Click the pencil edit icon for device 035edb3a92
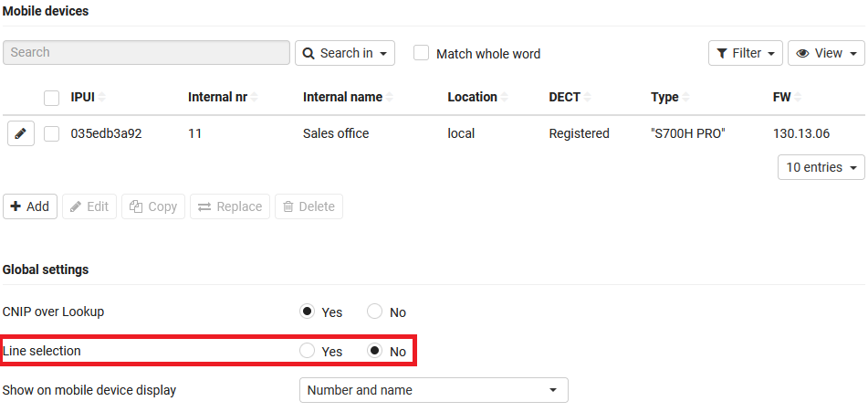 coord(20,133)
